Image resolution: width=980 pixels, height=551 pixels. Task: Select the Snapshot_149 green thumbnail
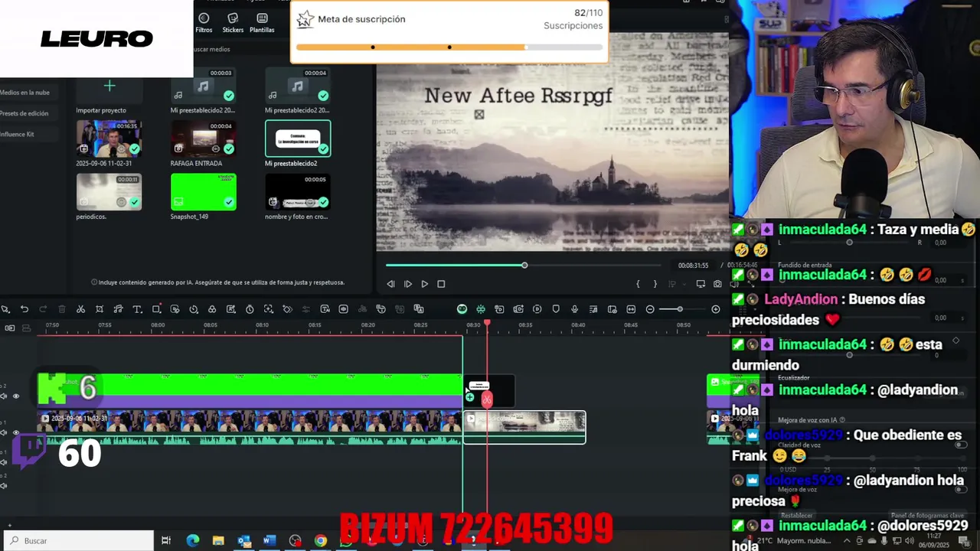[203, 191]
